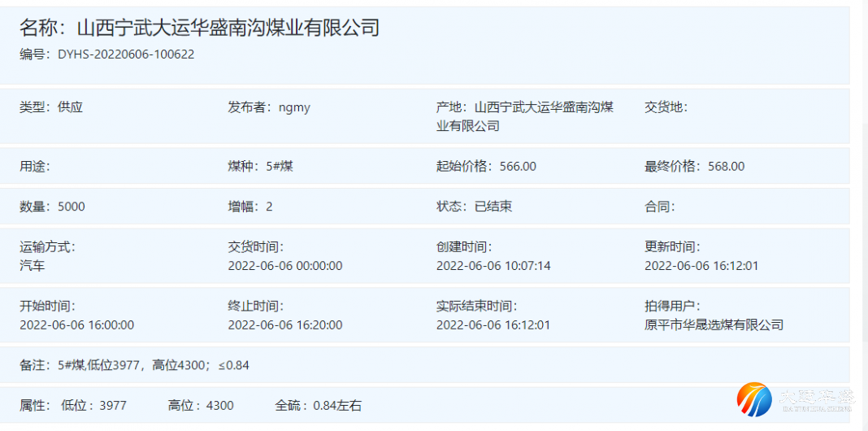Screen dimensions: 868x431
Task: Click the transport method value 汽车
Action: pyautogui.click(x=33, y=266)
